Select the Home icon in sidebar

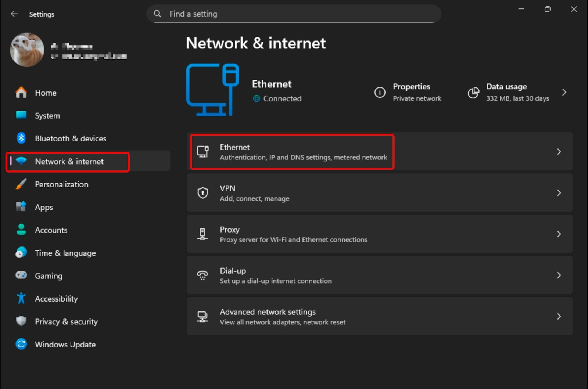[x=21, y=93]
